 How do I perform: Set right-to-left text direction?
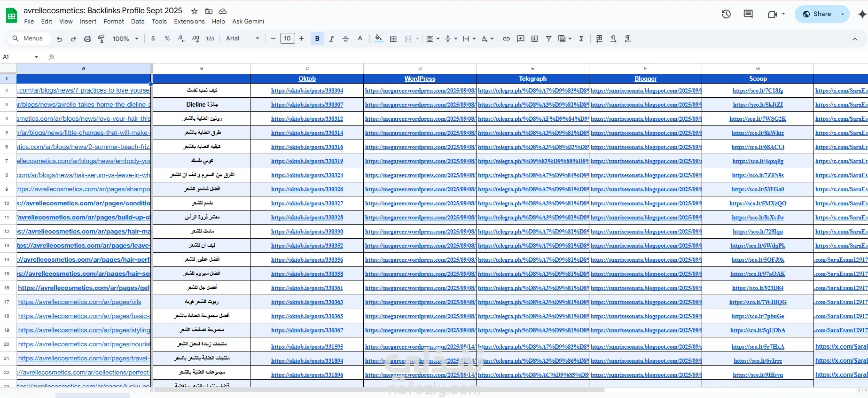pyautogui.click(x=627, y=39)
